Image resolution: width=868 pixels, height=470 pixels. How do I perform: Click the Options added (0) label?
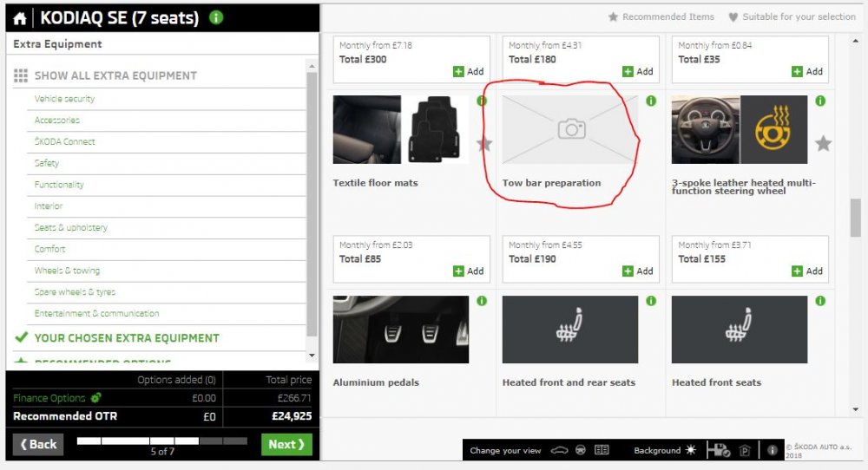tap(176, 380)
